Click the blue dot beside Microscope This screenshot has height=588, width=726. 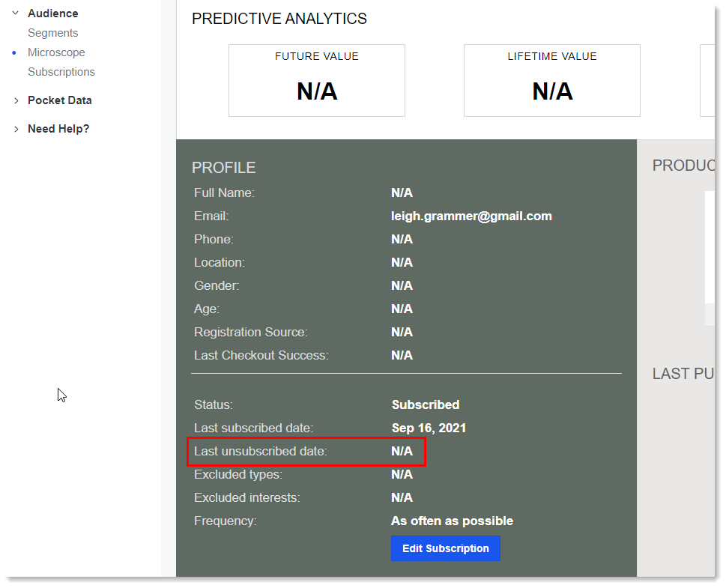tap(14, 52)
